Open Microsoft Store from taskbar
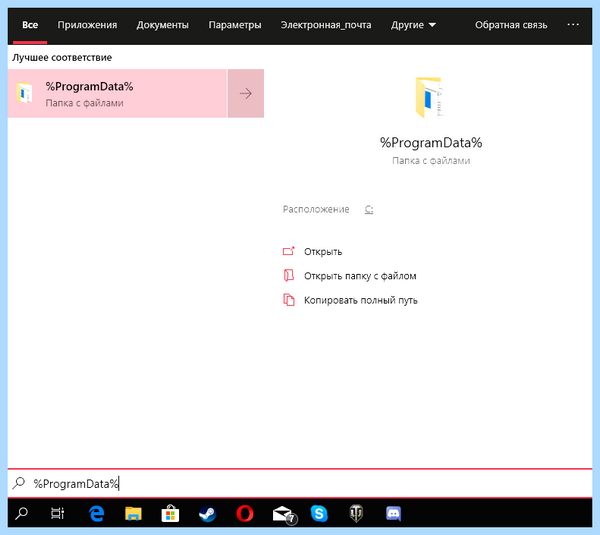The image size is (600, 535). [x=170, y=514]
